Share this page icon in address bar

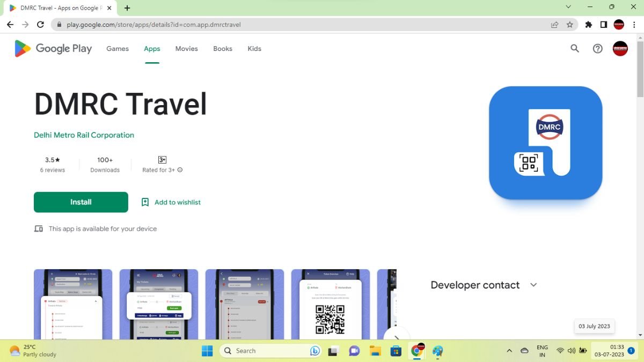pos(555,25)
